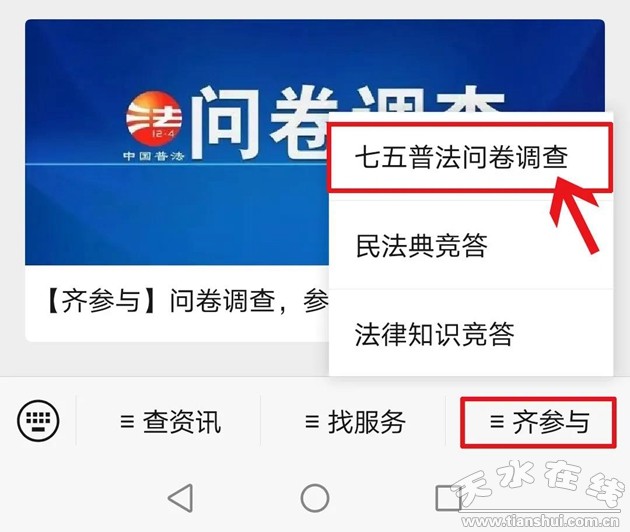630x532 pixels.
Task: Click the 中国普法 text under the logo
Action: 153,156
